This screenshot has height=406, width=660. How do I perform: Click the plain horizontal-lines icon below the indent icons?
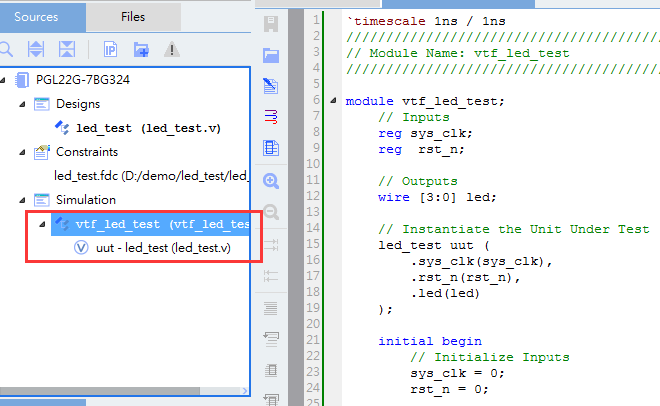click(271, 308)
